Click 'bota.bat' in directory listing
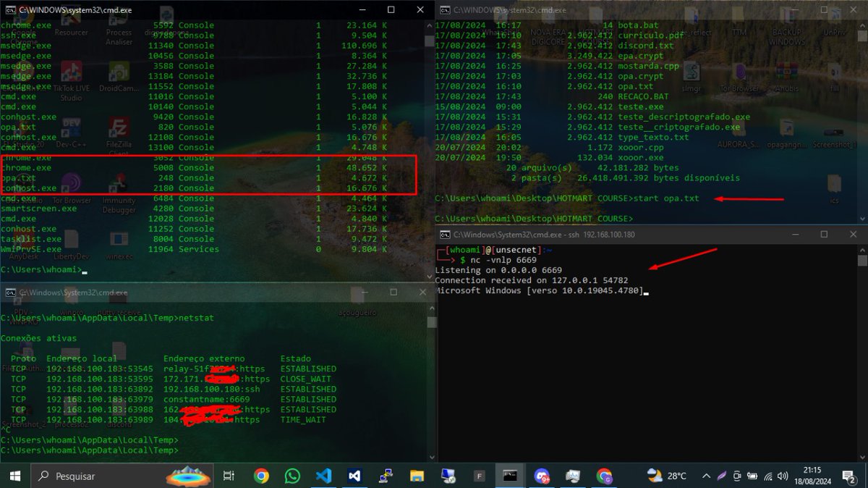The height and width of the screenshot is (488, 868). pos(638,25)
